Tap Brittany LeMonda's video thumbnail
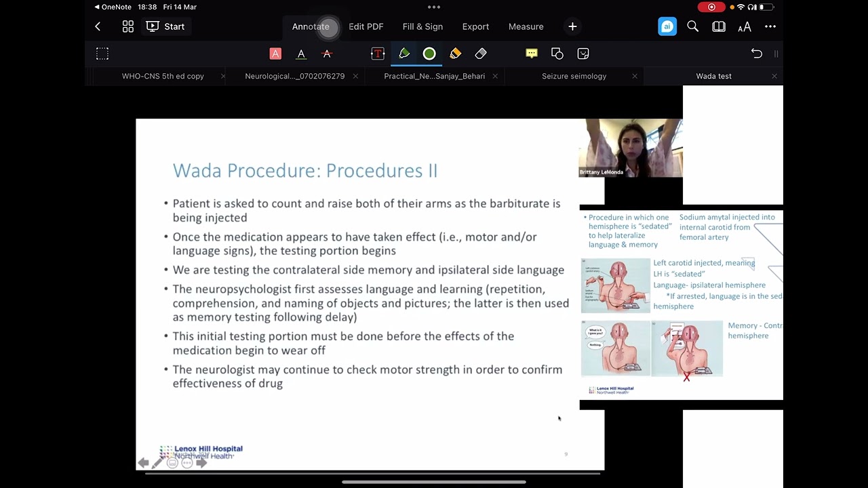This screenshot has height=488, width=868. 631,148
